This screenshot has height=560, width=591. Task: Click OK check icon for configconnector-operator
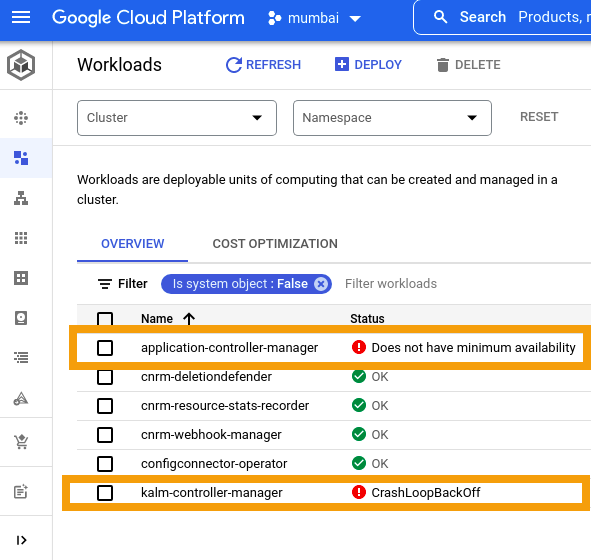point(359,463)
